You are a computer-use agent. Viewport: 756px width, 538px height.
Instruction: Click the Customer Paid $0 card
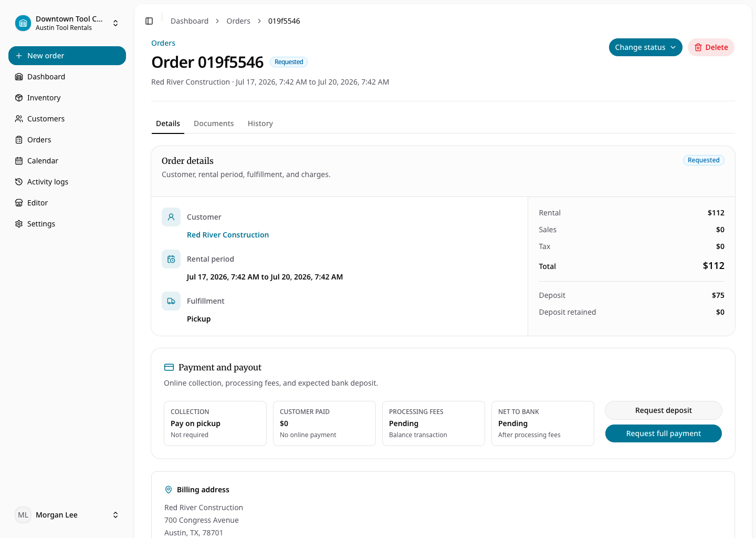point(324,423)
